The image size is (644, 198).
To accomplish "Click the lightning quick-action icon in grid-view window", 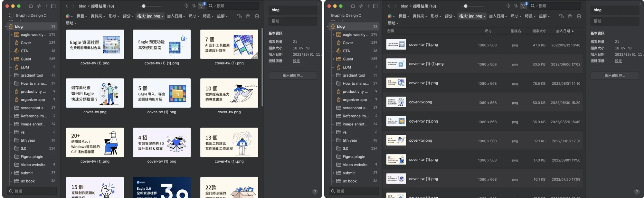I will 186,6.
